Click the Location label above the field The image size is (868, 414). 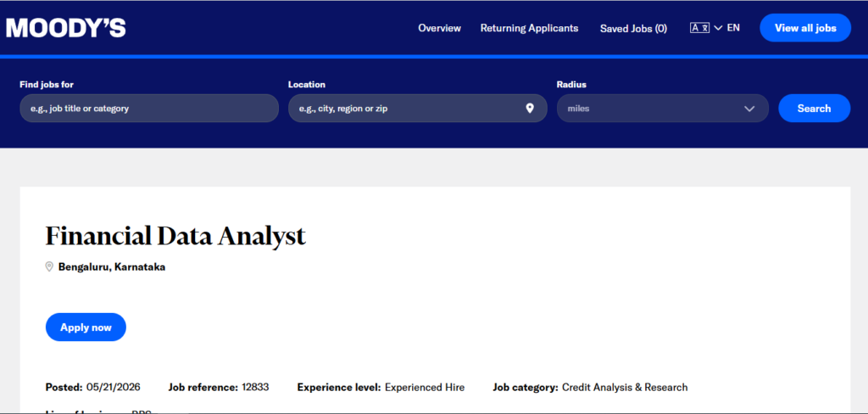(x=307, y=84)
